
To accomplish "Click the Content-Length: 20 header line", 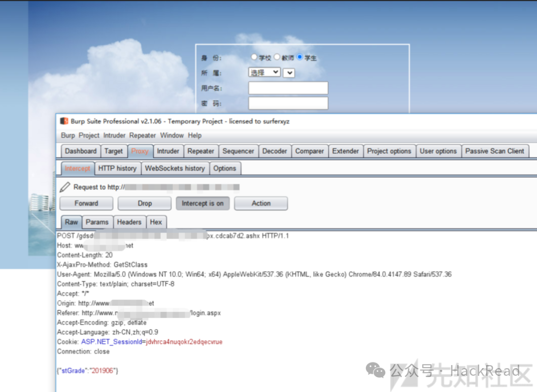I will [85, 255].
